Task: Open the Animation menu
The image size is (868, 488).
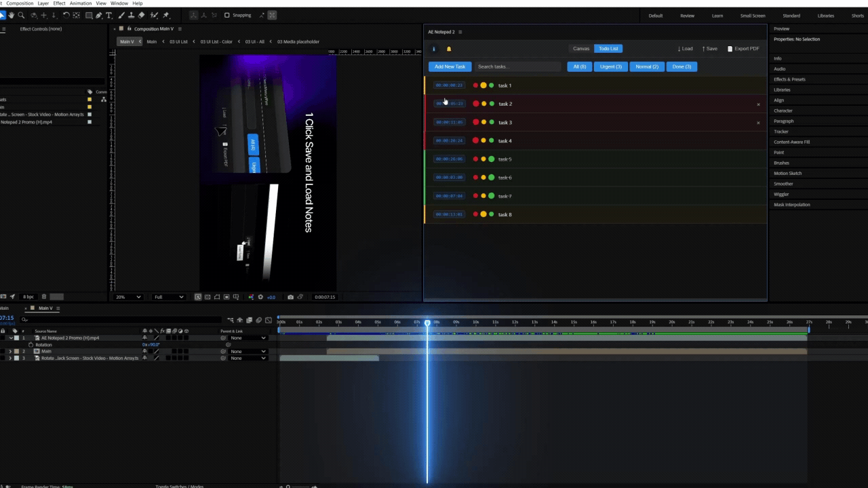Action: click(x=80, y=3)
